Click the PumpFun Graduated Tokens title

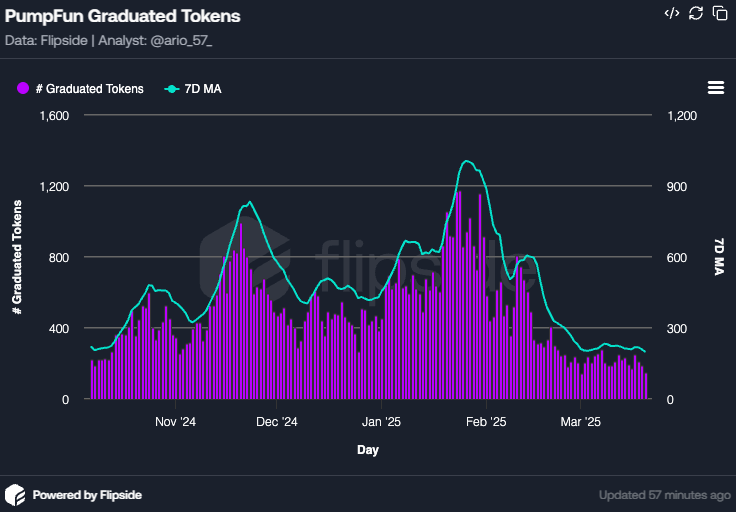(123, 16)
